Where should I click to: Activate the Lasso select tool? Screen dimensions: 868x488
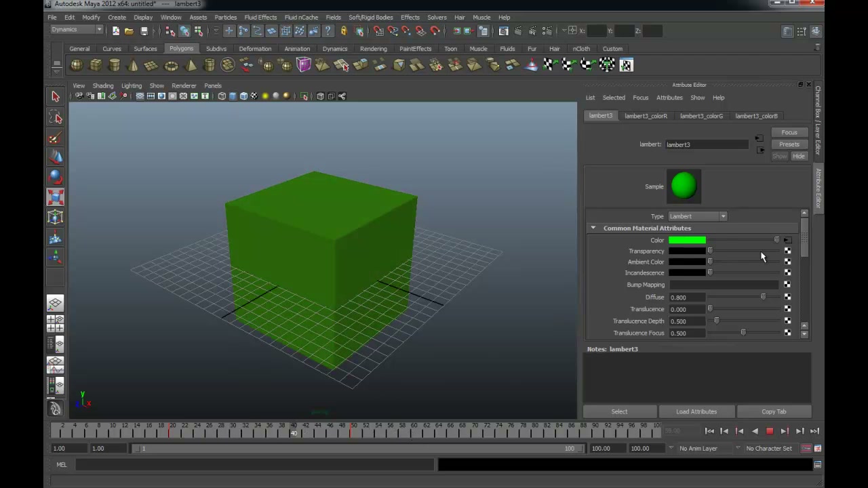tap(56, 118)
